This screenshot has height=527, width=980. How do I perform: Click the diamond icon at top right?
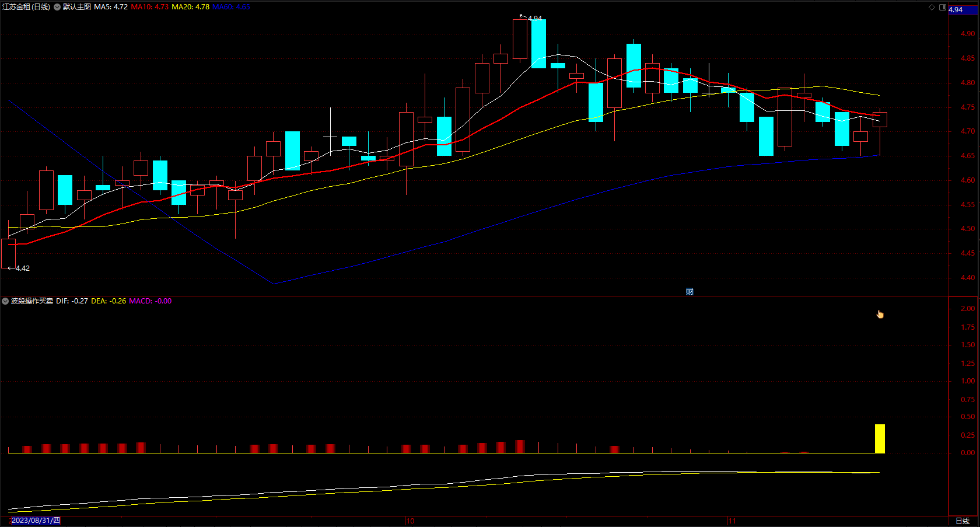(x=932, y=7)
